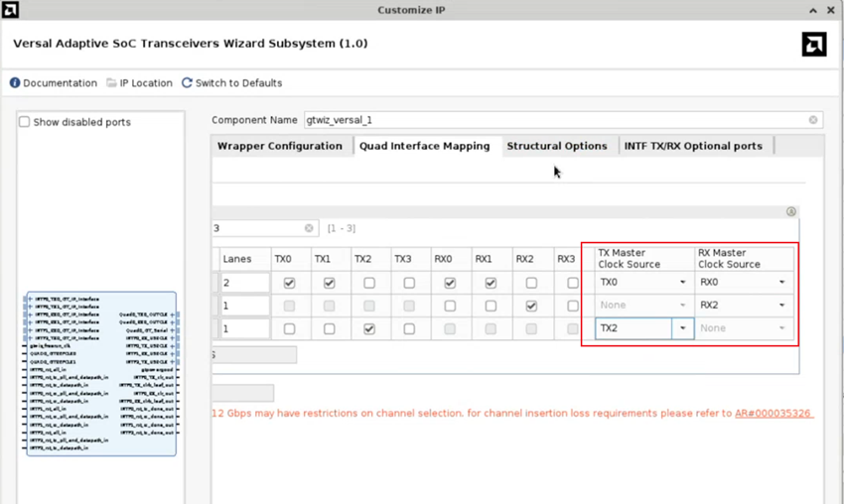The width and height of the screenshot is (844, 504).
Task: Collapse section with circled arrow icon
Action: (790, 211)
